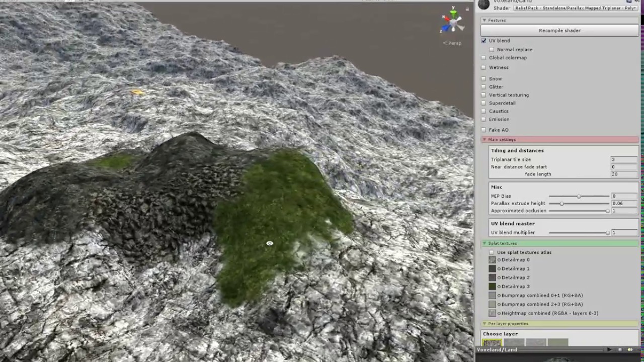The image size is (644, 362).
Task: Click object picker circle for Detailmap 1
Action: pyautogui.click(x=499, y=269)
